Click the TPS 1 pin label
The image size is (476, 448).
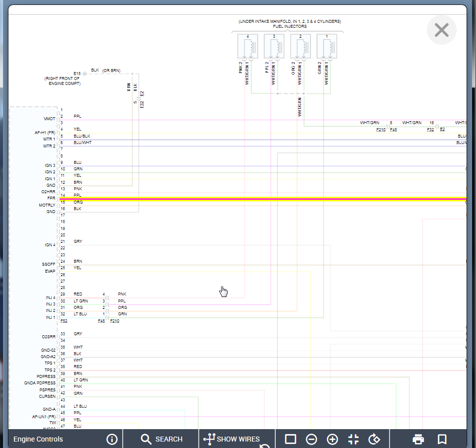tap(50, 363)
